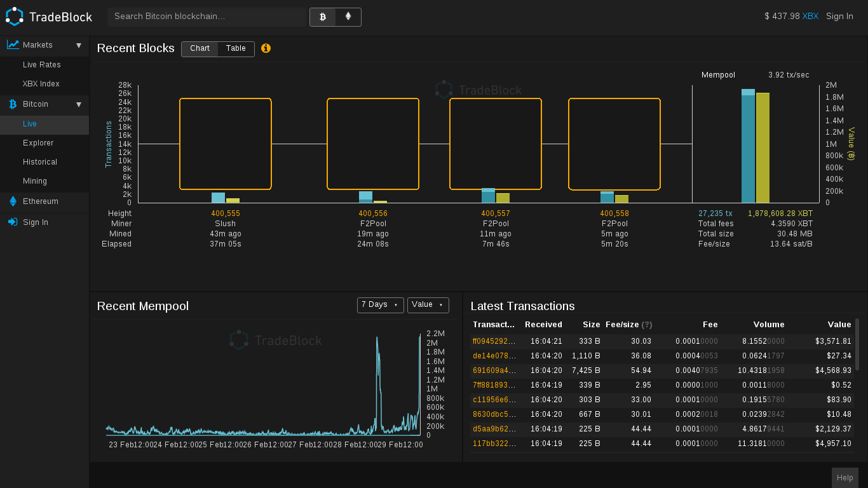
Task: Select the Bitcoin blockchain icon button
Action: (323, 17)
